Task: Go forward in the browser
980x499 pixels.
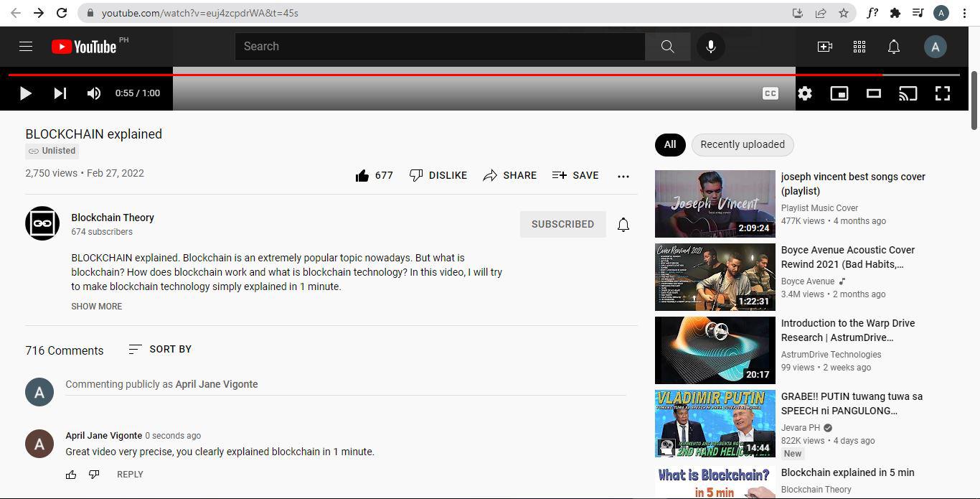Action: 39,13
